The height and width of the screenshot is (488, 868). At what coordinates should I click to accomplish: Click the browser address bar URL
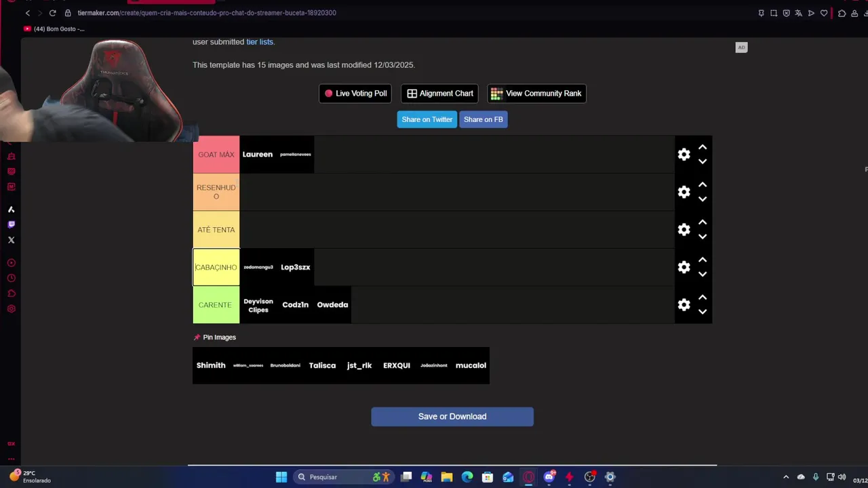coord(207,13)
